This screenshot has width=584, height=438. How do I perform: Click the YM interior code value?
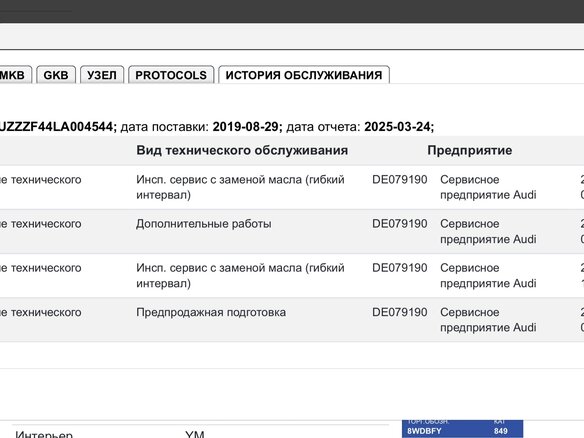click(195, 434)
